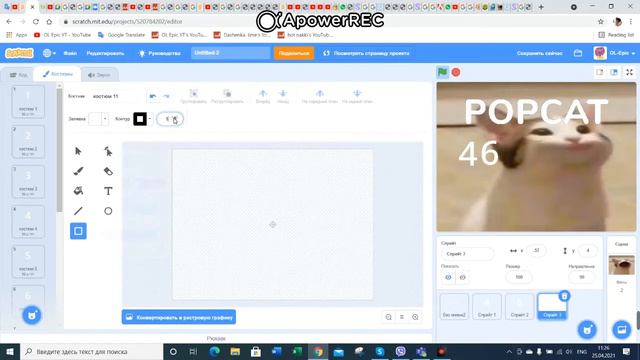640x360 pixels.
Task: Switch to small stage layout
Action: (x=600, y=72)
